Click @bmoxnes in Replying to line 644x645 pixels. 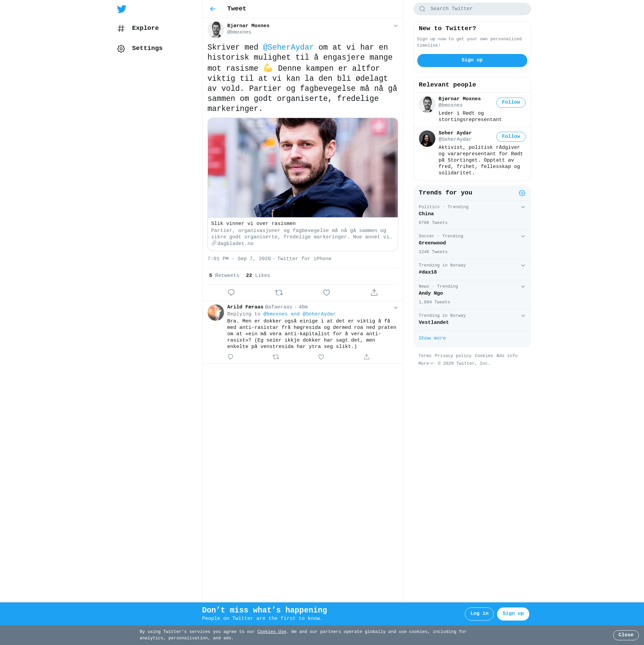point(275,314)
